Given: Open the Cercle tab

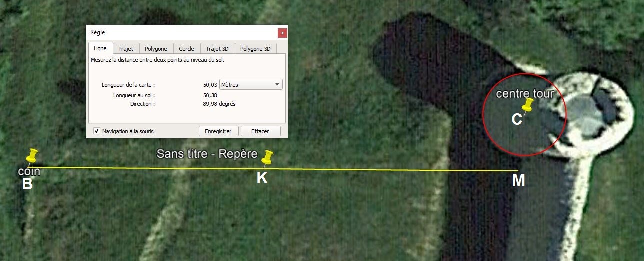Looking at the screenshot, I should (186, 48).
